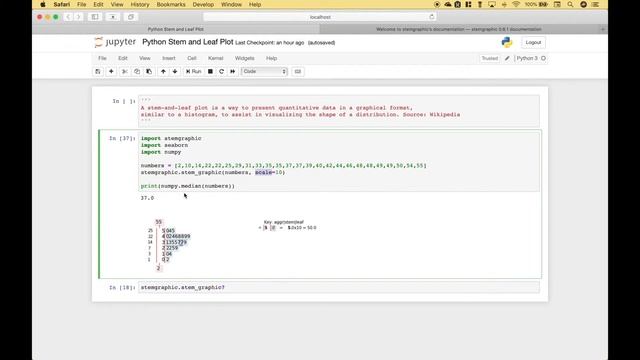
Task: Restart the kernel icon
Action: (222, 71)
